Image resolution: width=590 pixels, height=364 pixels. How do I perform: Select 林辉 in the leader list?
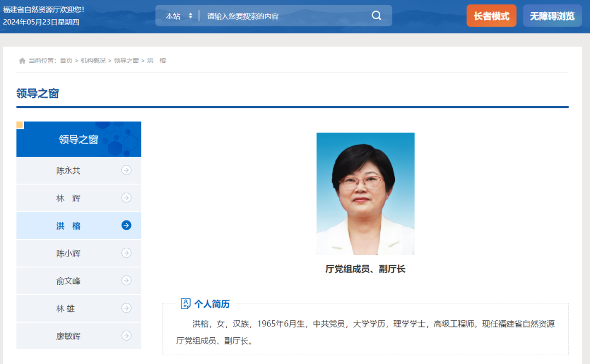point(79,198)
